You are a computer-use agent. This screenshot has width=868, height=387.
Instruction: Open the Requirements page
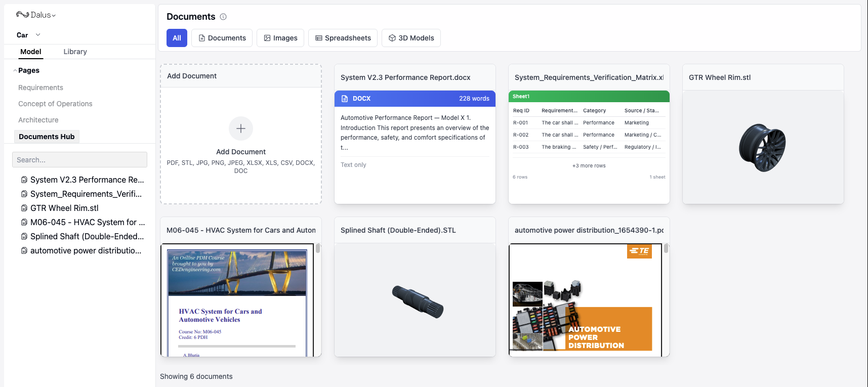(x=40, y=88)
